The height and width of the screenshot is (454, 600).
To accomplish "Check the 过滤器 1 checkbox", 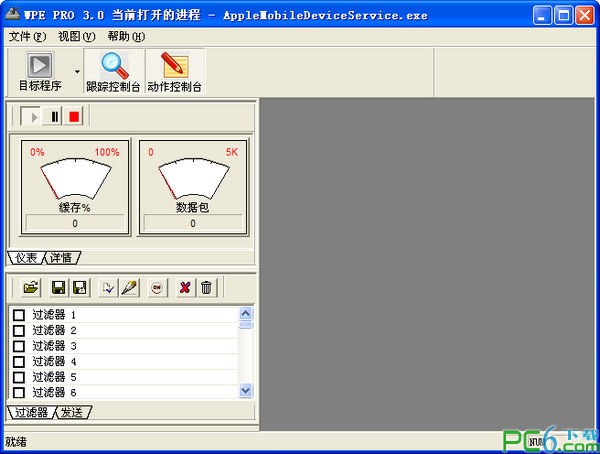I will (x=18, y=315).
